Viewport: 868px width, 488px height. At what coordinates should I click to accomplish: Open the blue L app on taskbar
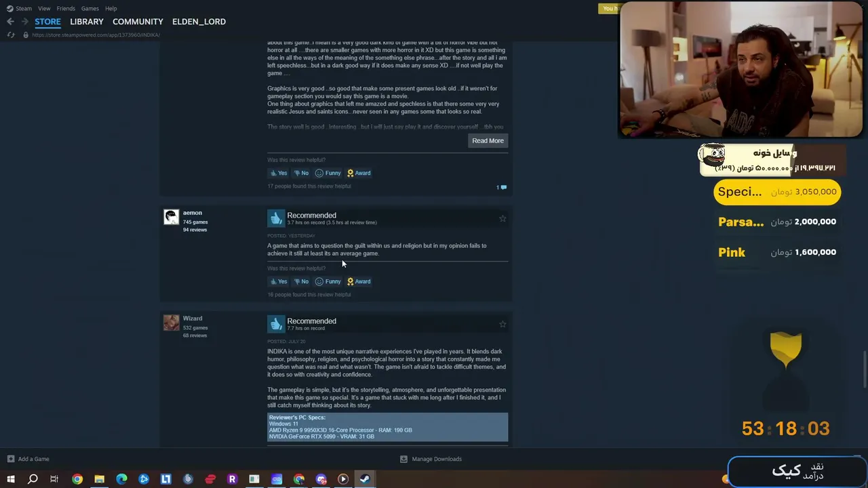[165, 479]
